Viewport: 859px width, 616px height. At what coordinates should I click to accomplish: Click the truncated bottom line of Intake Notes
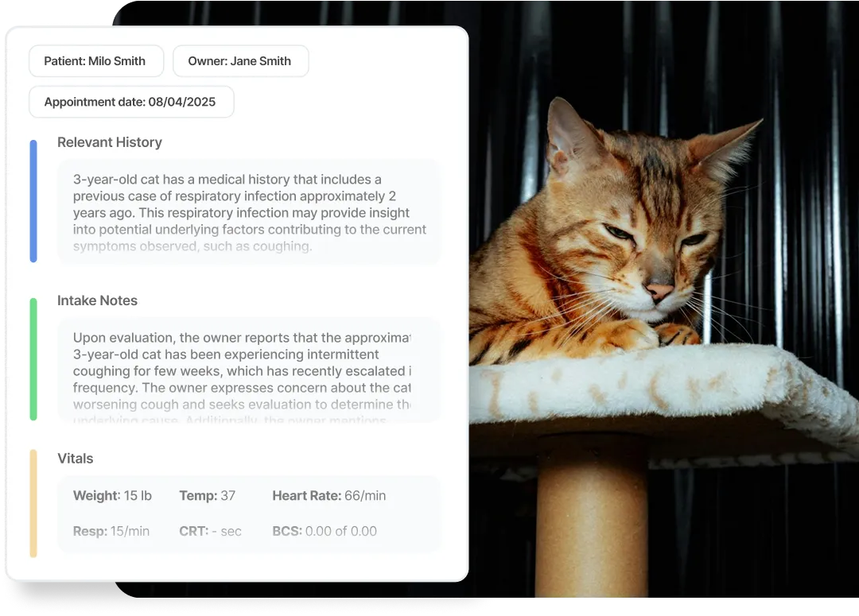click(x=229, y=419)
